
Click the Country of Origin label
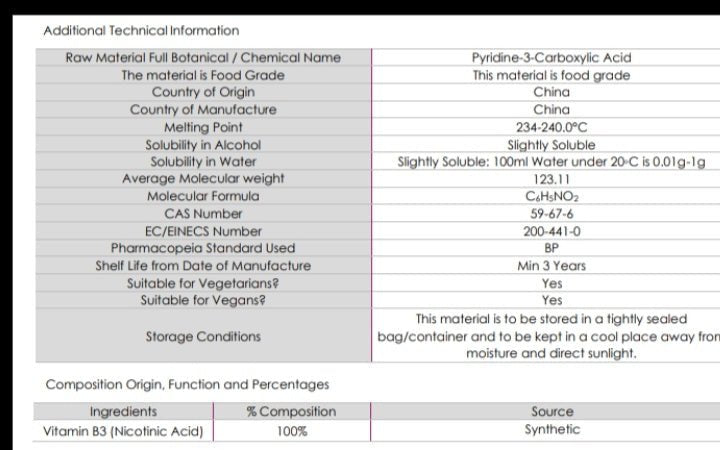(x=203, y=92)
